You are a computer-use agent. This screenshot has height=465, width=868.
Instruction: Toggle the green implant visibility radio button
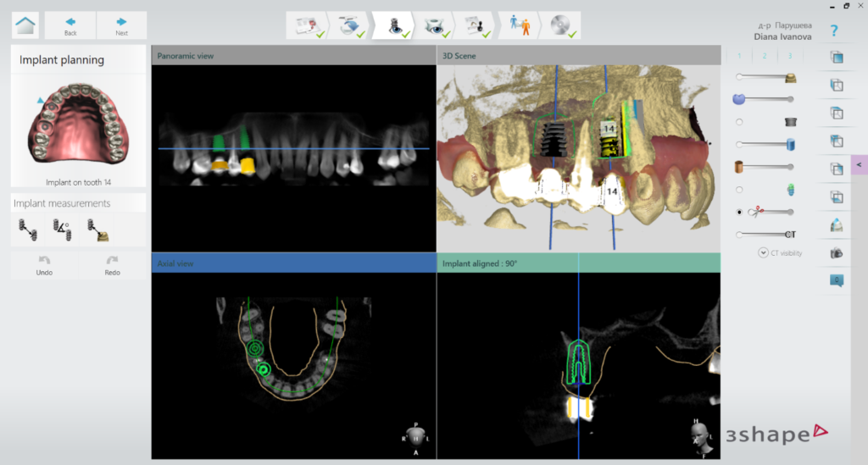(740, 189)
